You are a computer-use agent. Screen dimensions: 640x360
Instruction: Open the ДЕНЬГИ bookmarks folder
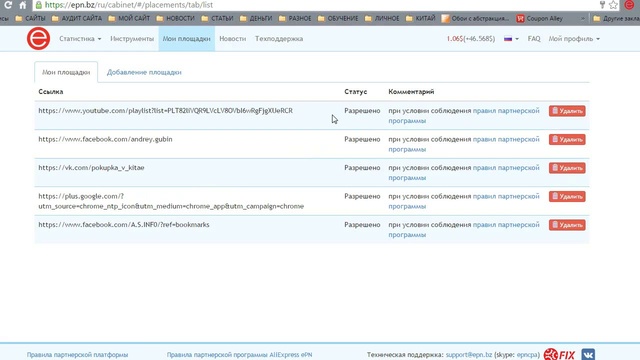click(x=256, y=18)
